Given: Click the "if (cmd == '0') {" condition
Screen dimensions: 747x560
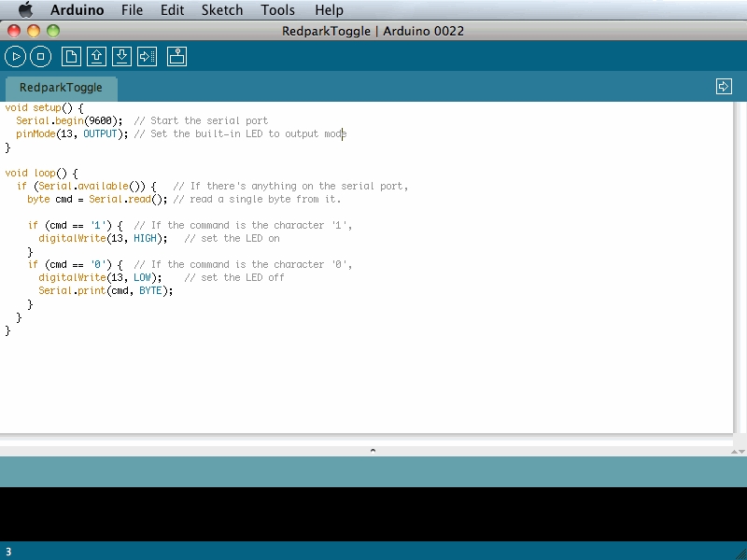Looking at the screenshot, I should tap(76, 265).
